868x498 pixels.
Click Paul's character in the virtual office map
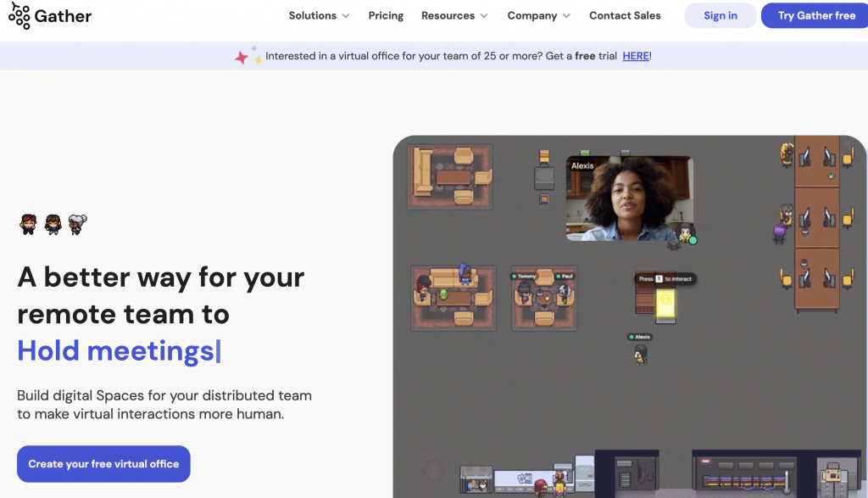pyautogui.click(x=565, y=294)
